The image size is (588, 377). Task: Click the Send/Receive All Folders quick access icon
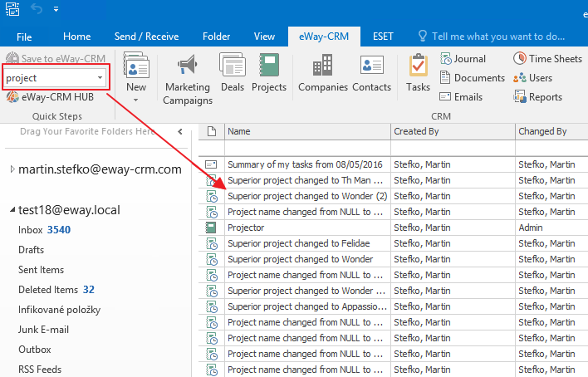pyautogui.click(x=12, y=8)
